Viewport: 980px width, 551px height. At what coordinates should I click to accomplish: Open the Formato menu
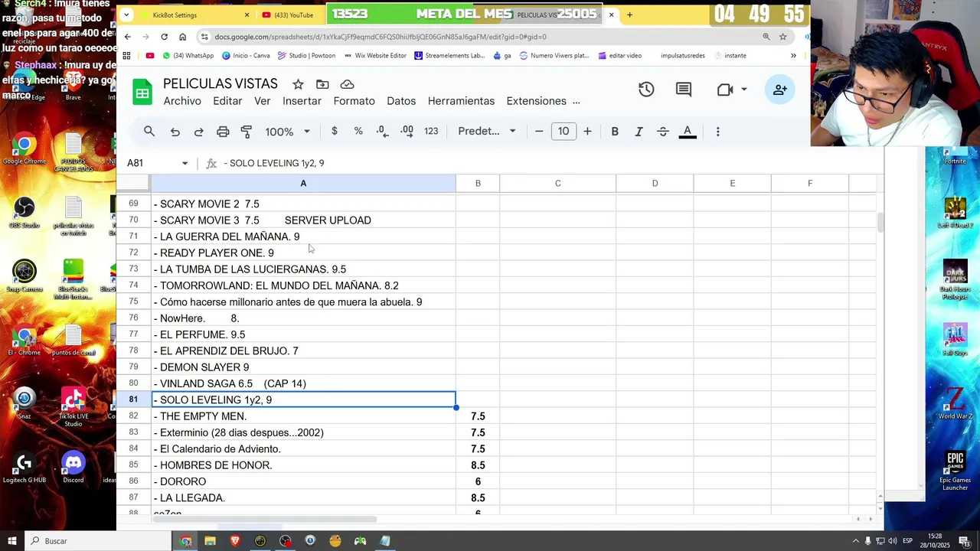click(354, 101)
